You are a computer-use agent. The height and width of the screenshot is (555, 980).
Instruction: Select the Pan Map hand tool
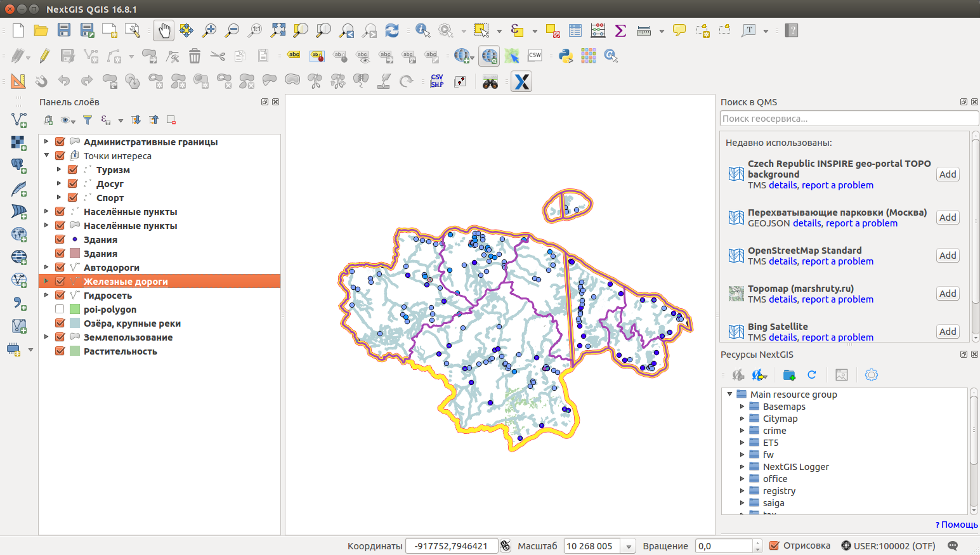164,30
